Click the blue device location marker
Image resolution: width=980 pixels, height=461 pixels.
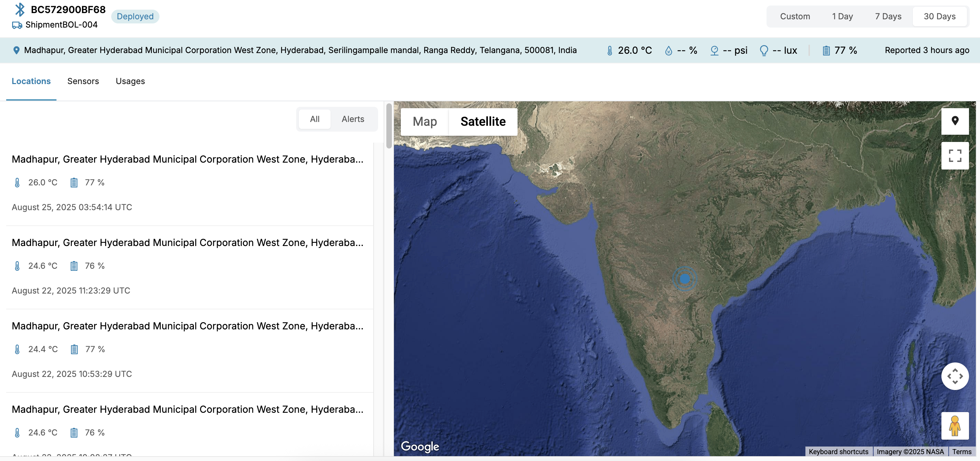pos(685,279)
